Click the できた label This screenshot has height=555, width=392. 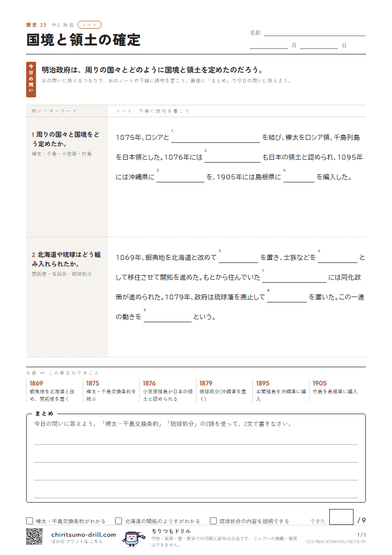click(x=317, y=521)
